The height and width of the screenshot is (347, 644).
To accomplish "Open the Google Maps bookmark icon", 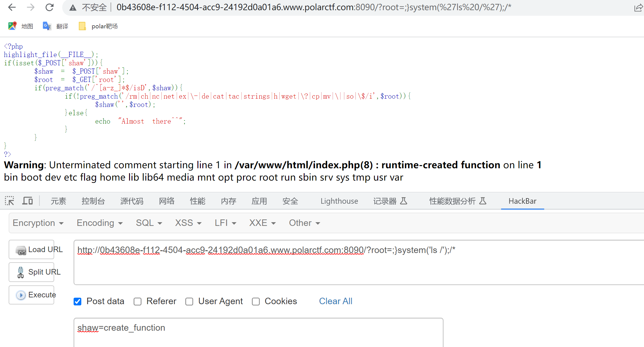I will 12,26.
